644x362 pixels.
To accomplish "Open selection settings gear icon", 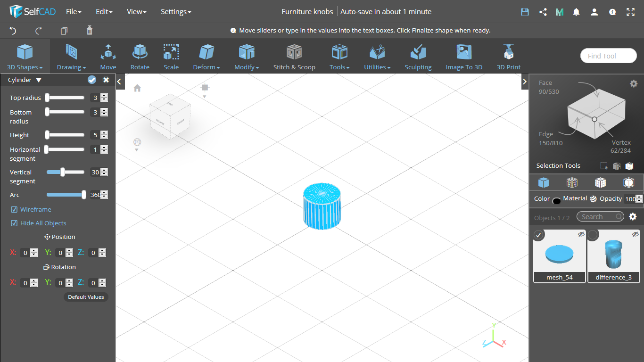I will tap(634, 83).
